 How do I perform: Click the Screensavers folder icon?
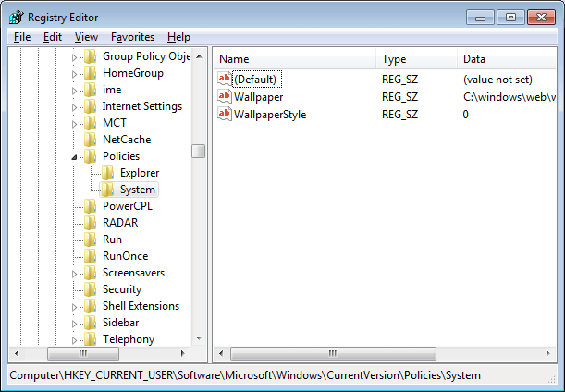(x=90, y=273)
